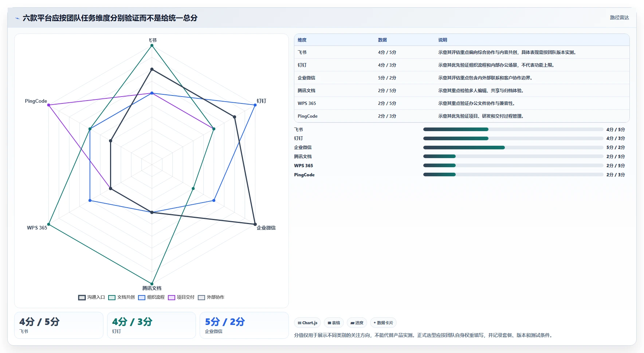644x353 pixels.
Task: Click the green data point at the WPS 365 vertex
Action: 49,224
